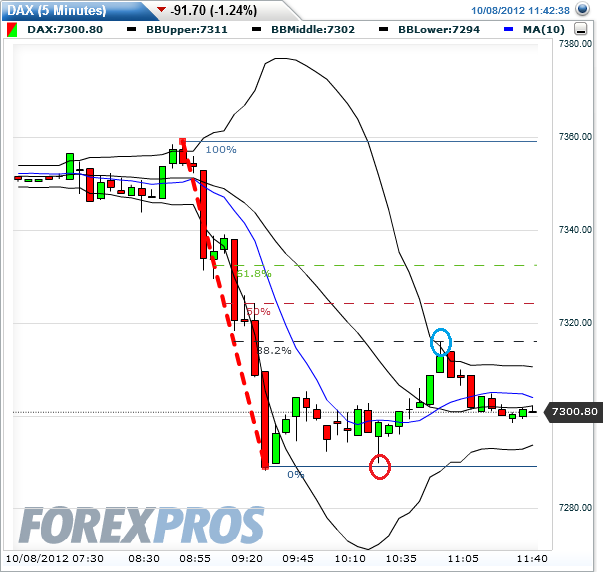
Task: Click the 09:45 time axis label
Action: tap(298, 559)
